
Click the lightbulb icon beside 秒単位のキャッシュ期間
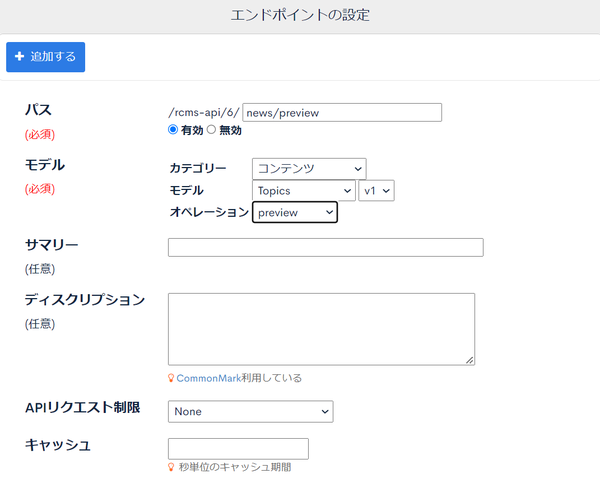[171, 467]
